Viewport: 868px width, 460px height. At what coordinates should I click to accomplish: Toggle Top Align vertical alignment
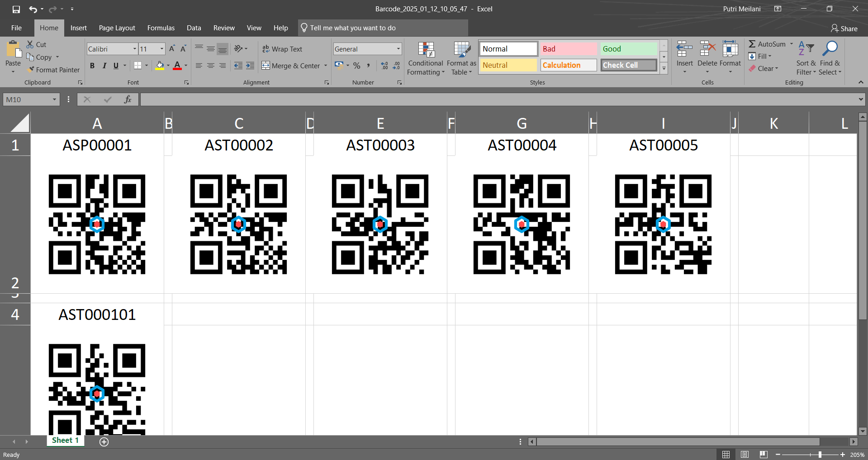(x=199, y=48)
